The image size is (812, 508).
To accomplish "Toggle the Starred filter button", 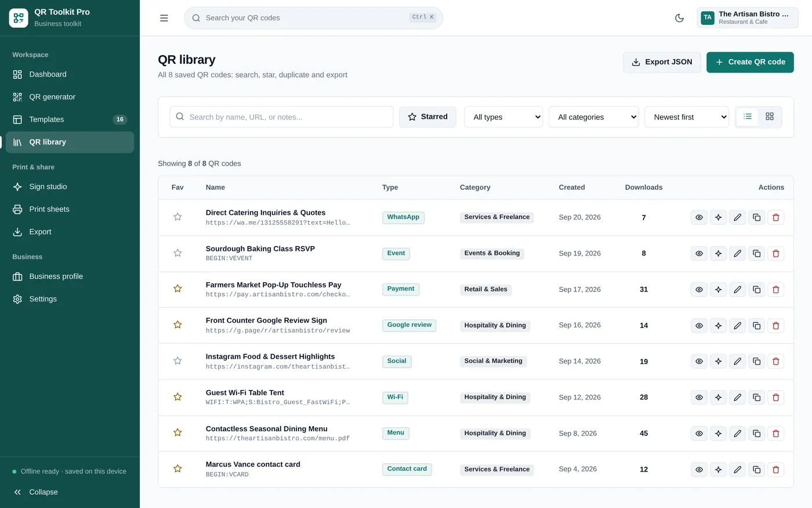I will pyautogui.click(x=427, y=117).
